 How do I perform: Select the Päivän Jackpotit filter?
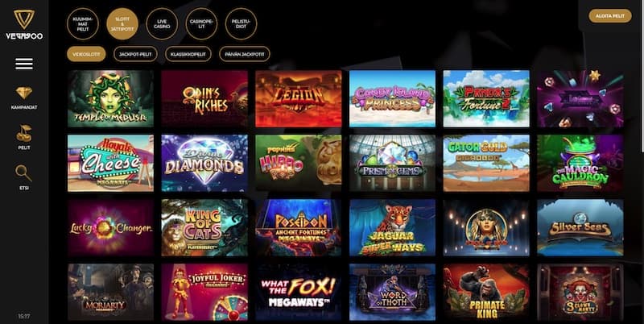(245, 54)
